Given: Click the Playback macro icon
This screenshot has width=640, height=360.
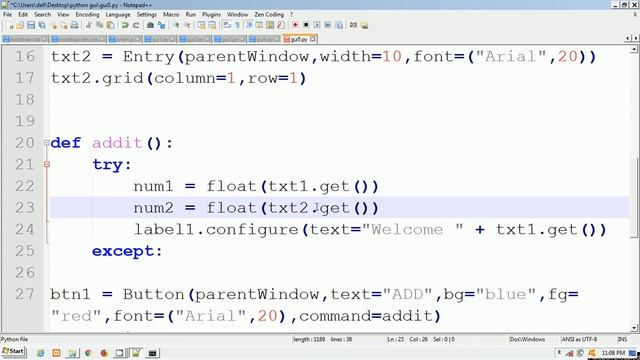Looking at the screenshot, I should pos(317,25).
